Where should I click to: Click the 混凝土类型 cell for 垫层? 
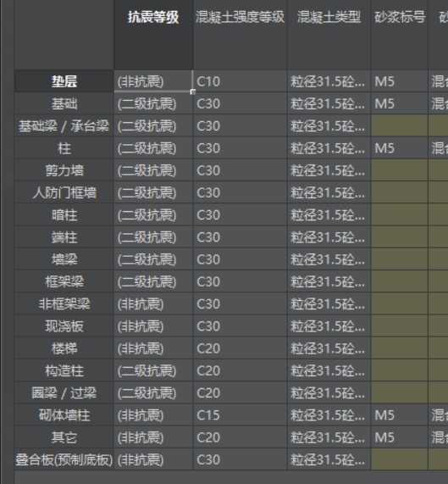[x=329, y=81]
